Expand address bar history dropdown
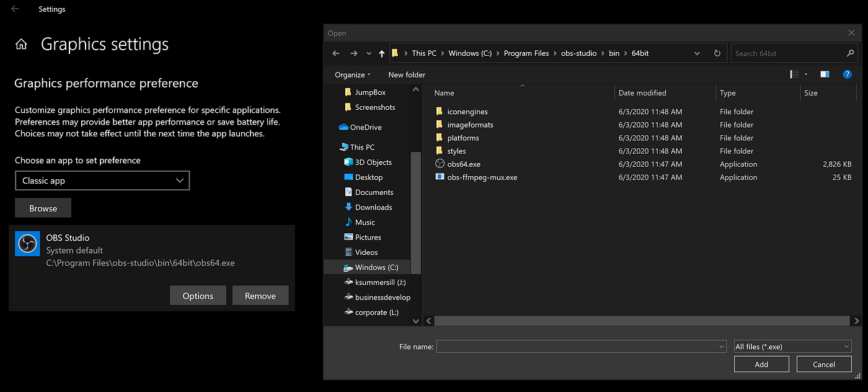Image resolution: width=868 pixels, height=392 pixels. click(x=697, y=53)
